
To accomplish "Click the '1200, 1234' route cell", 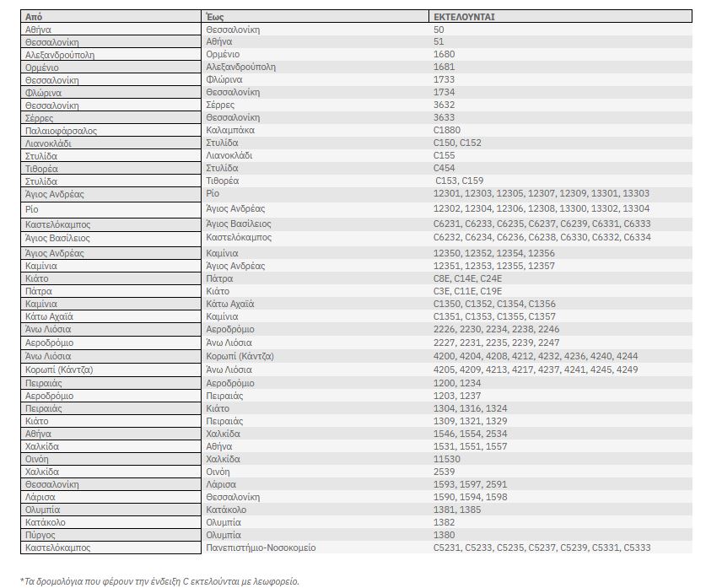I will [x=456, y=383].
